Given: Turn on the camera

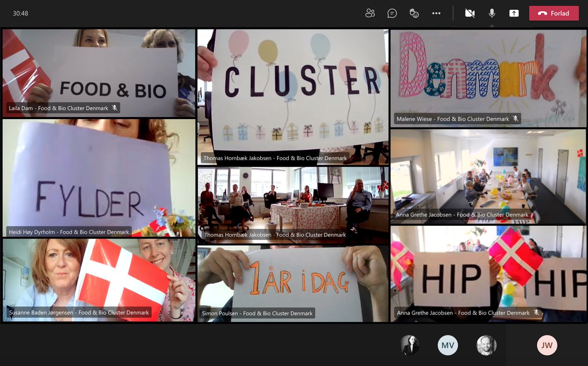Looking at the screenshot, I should tap(469, 13).
